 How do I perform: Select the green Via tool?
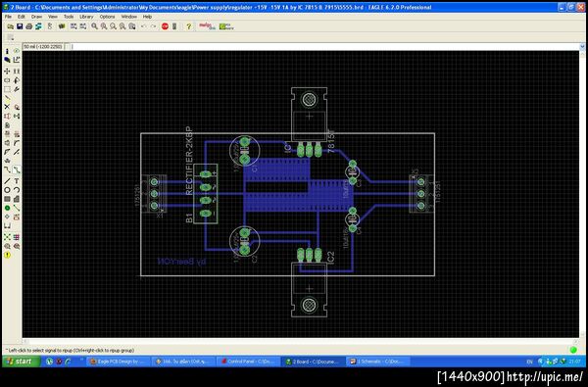coord(7,208)
